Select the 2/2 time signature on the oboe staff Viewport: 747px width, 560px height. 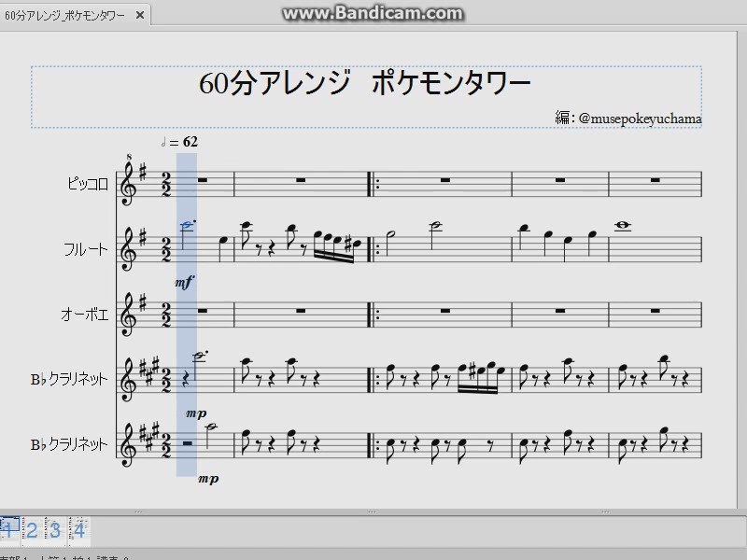click(x=166, y=315)
